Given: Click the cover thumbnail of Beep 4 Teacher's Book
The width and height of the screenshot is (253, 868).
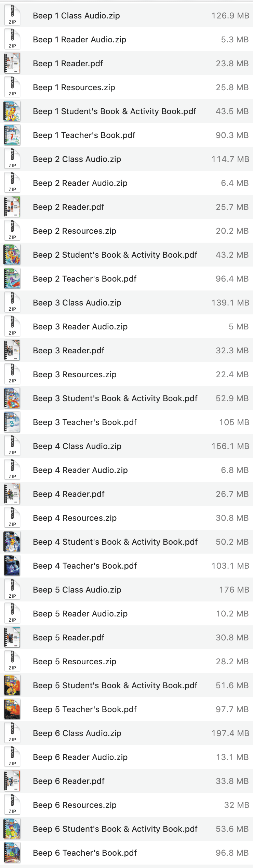Looking at the screenshot, I should tap(12, 566).
